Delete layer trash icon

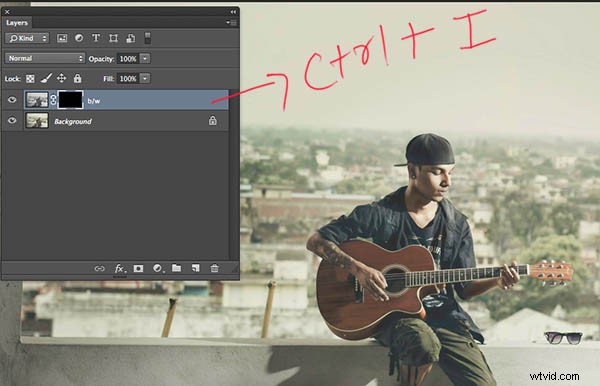[x=214, y=268]
